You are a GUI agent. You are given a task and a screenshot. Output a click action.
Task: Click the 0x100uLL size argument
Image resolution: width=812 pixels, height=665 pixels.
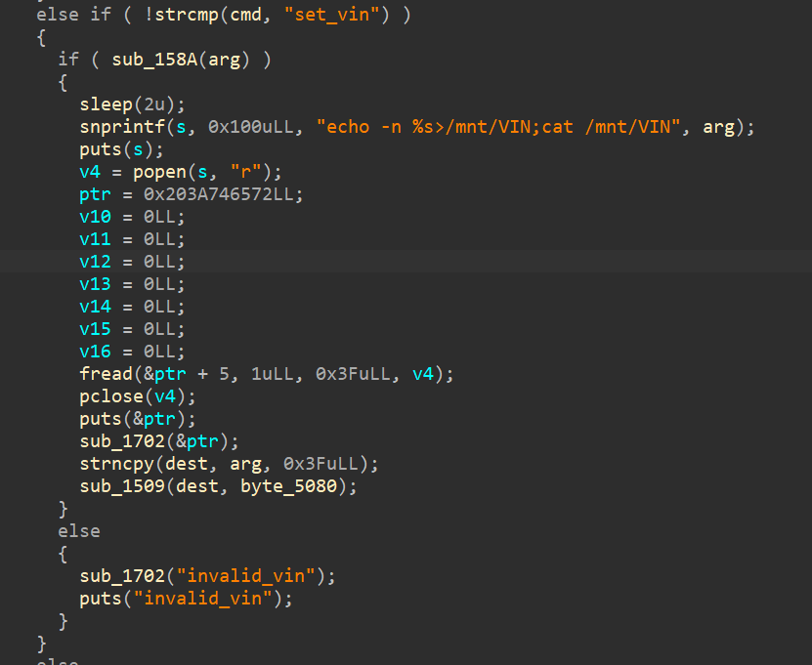[x=251, y=127]
